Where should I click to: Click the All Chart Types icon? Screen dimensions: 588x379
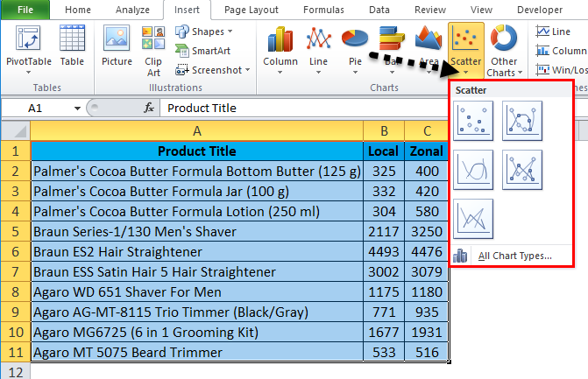460,256
